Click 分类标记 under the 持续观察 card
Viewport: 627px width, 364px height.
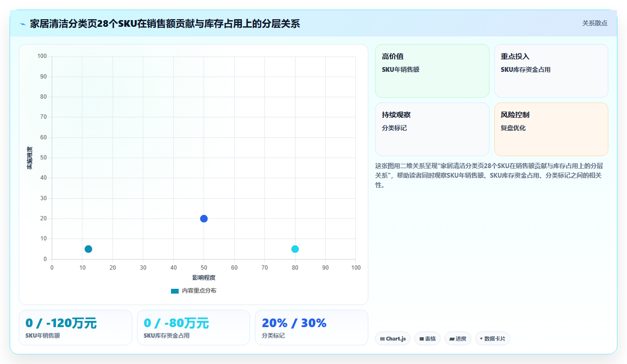394,128
